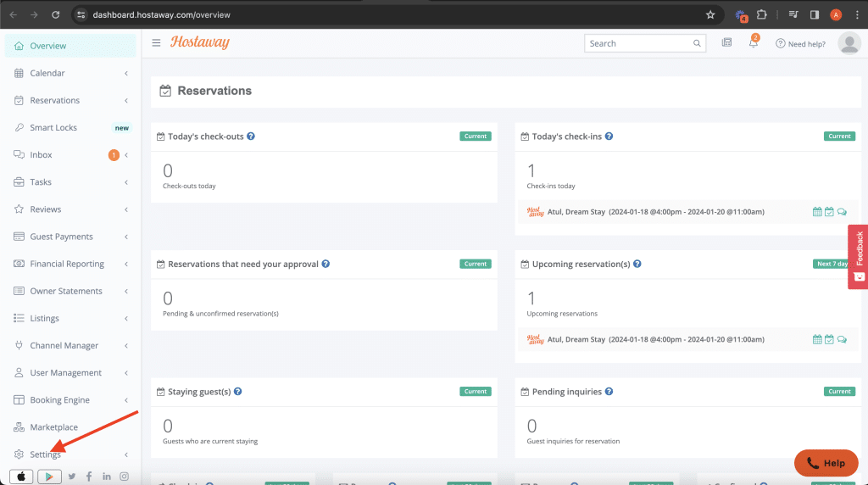The image size is (868, 485).
Task: Open Overview in the sidebar
Action: [x=70, y=46]
